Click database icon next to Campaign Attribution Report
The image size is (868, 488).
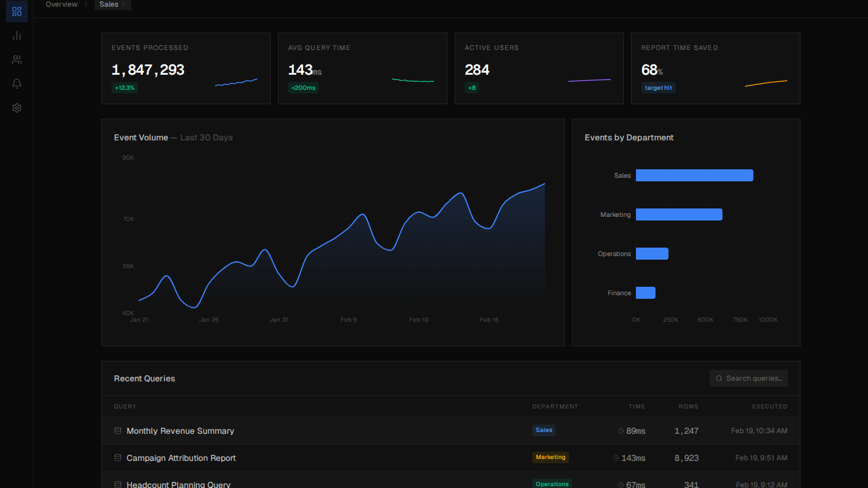click(x=117, y=457)
